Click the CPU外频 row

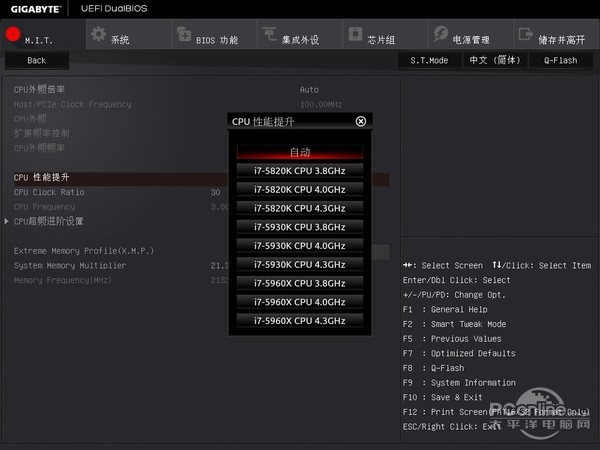(120, 119)
